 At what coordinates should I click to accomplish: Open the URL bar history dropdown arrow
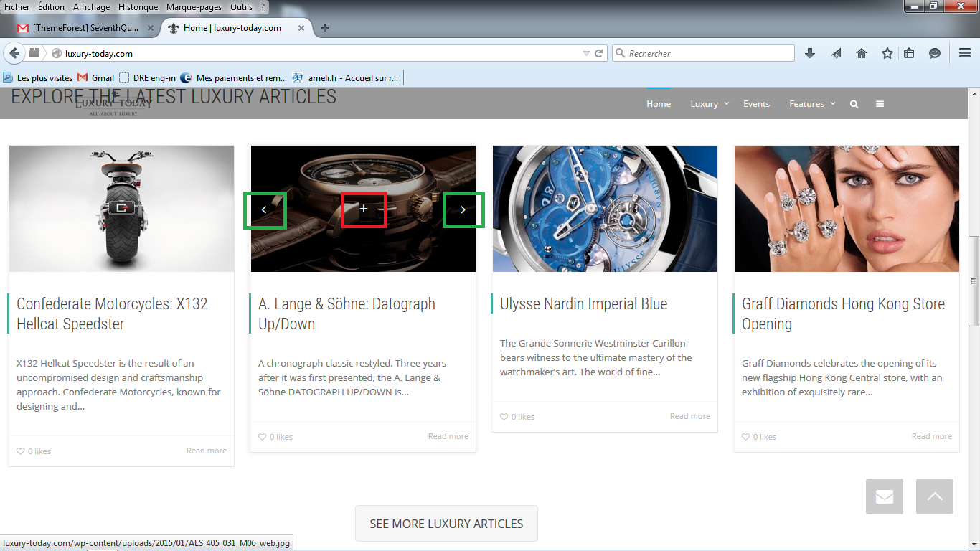pos(586,53)
